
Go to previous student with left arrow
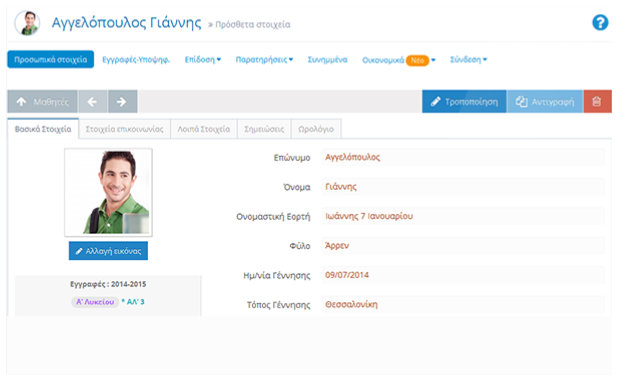tap(92, 102)
